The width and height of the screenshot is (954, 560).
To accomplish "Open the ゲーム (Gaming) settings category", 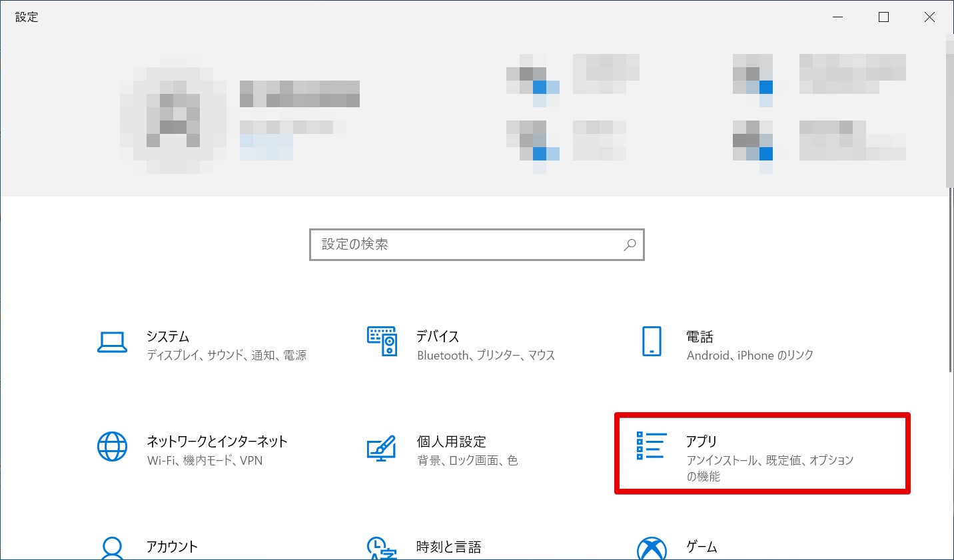I will pos(700,546).
